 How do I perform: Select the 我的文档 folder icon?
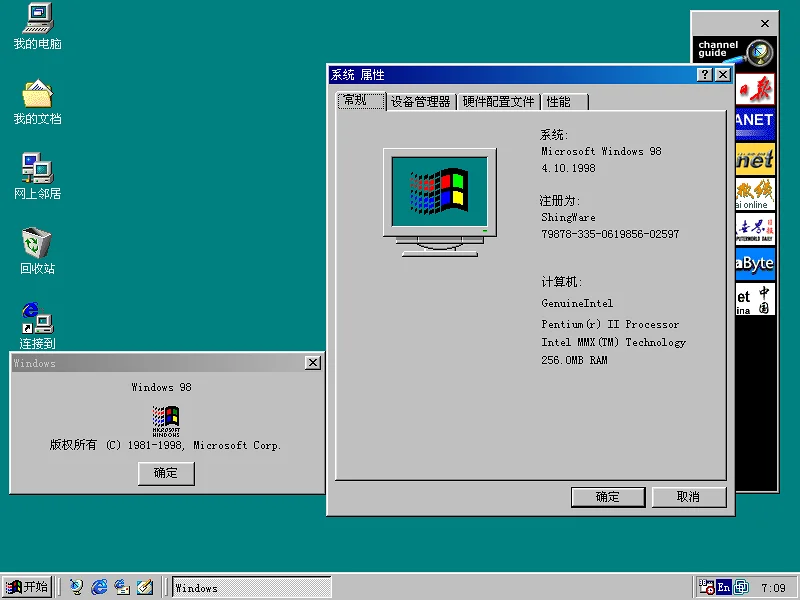[x=37, y=94]
